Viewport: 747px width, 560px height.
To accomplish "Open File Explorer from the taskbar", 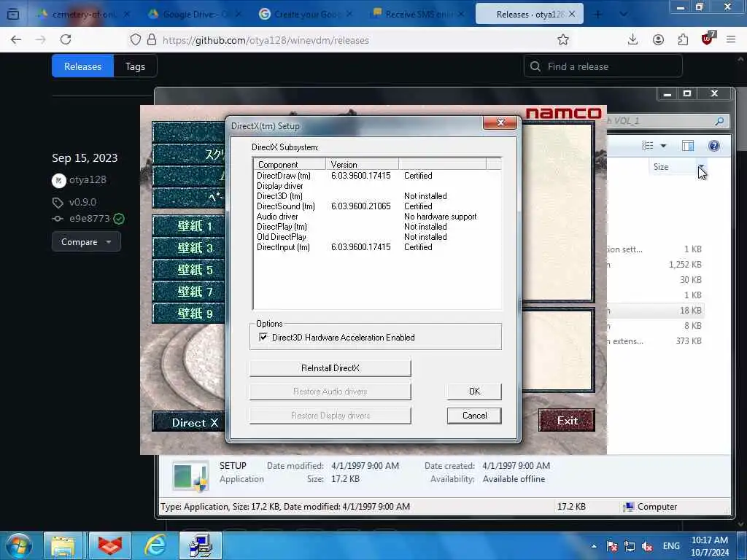I will (x=63, y=545).
